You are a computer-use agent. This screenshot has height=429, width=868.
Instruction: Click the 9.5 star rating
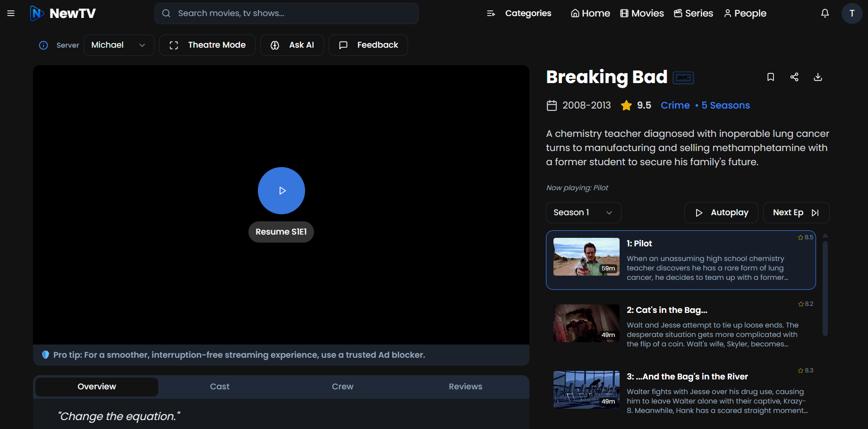(636, 105)
